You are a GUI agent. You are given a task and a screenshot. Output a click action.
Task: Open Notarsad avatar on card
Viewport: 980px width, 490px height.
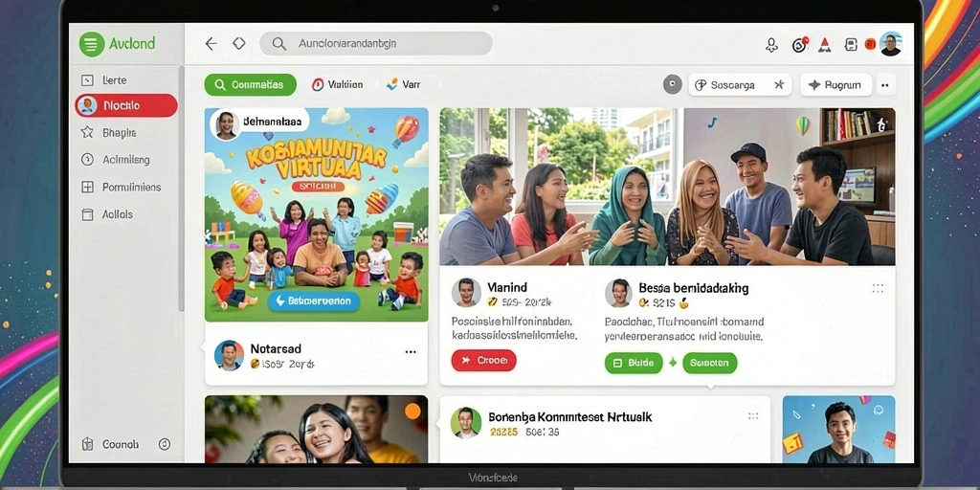coord(229,355)
